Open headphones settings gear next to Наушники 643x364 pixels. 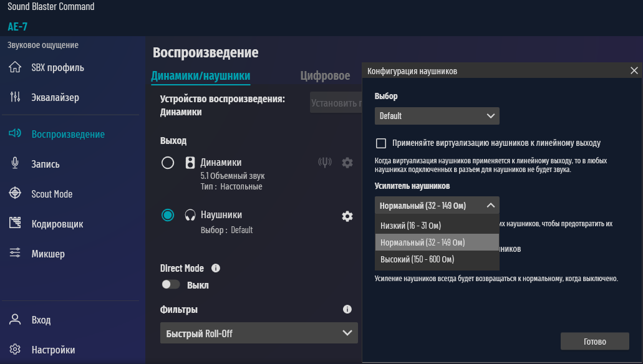coord(347,216)
